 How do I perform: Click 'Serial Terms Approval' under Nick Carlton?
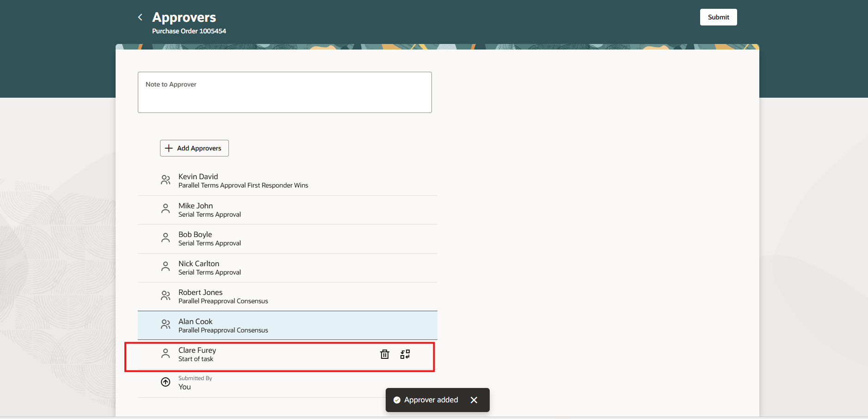(210, 272)
